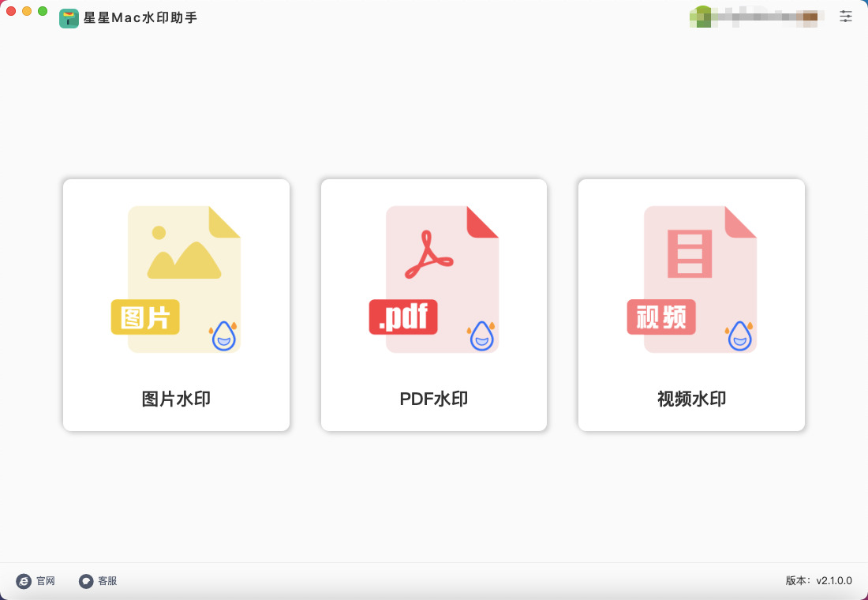
Task: Click the 图片水印 label text
Action: coord(176,399)
